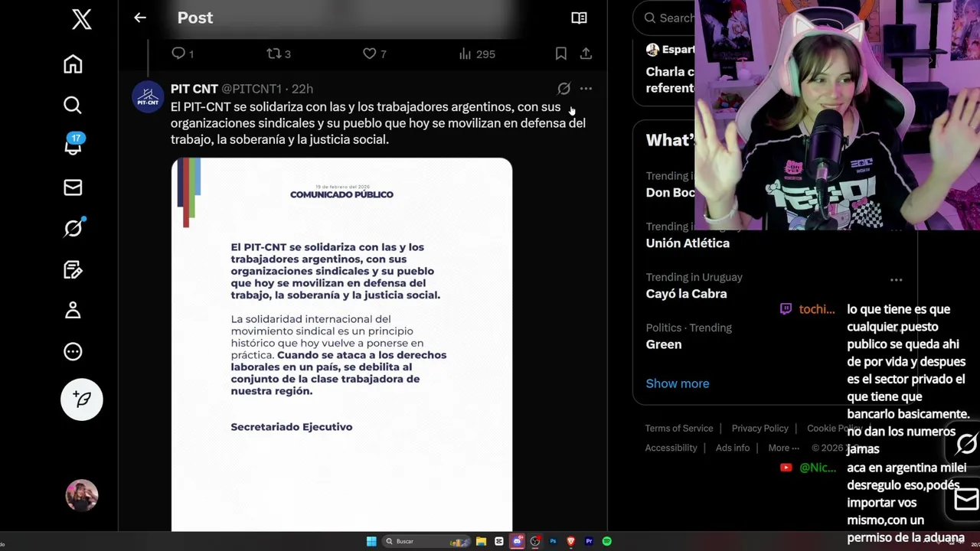Open reader view book icon in the header
Viewport: 980px width, 551px height.
pyautogui.click(x=579, y=18)
